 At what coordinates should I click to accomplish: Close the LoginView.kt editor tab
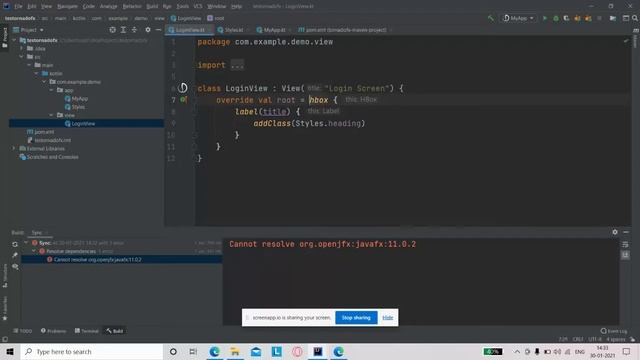[x=209, y=30]
